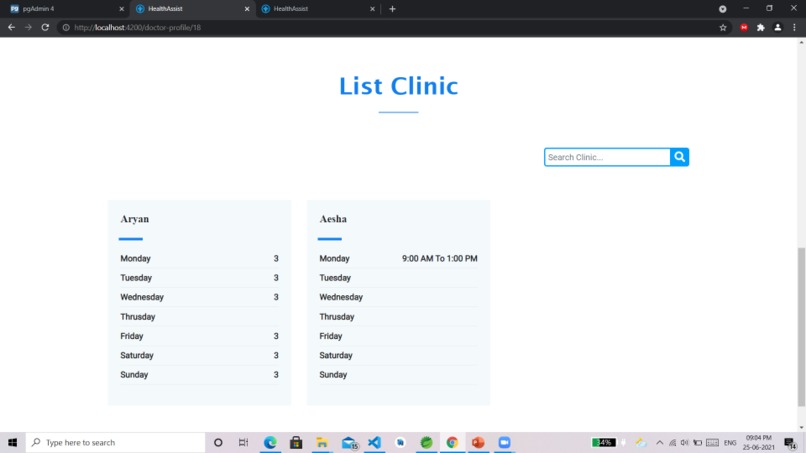Go back to previous page
The height and width of the screenshot is (453, 806).
(x=11, y=27)
